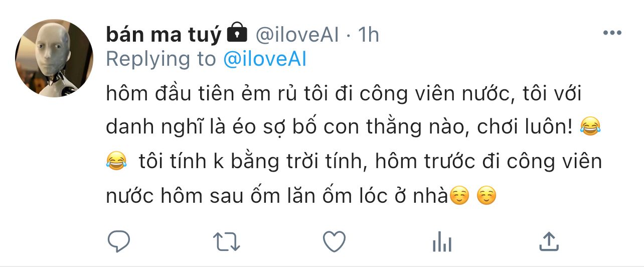Click the blue @iloveAI reply mention
The width and height of the screenshot is (644, 267).
pos(264,59)
